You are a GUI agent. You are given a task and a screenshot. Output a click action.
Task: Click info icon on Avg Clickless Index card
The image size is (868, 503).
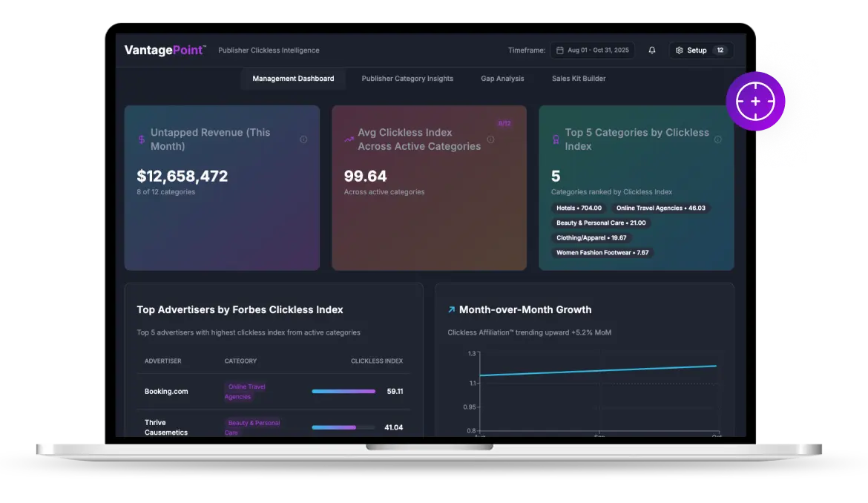(490, 139)
